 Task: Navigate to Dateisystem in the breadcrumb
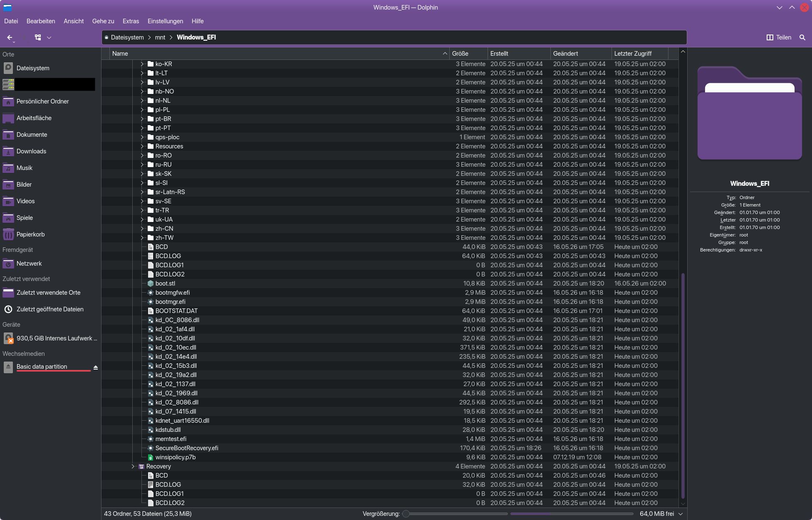[x=127, y=37]
